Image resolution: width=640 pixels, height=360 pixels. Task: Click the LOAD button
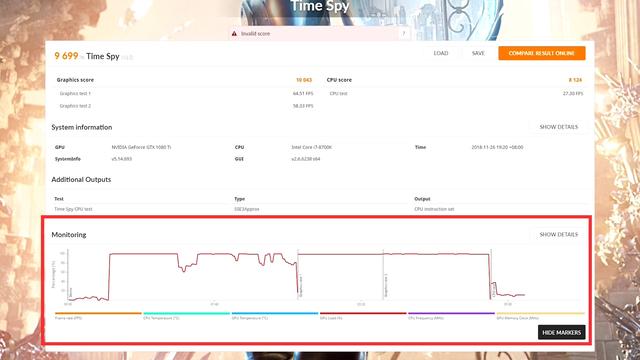[441, 53]
